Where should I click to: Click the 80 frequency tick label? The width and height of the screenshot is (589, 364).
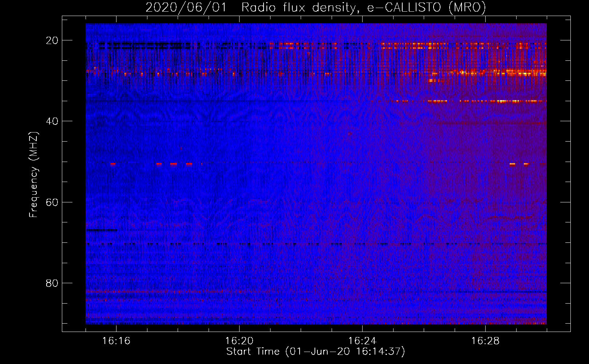[52, 283]
